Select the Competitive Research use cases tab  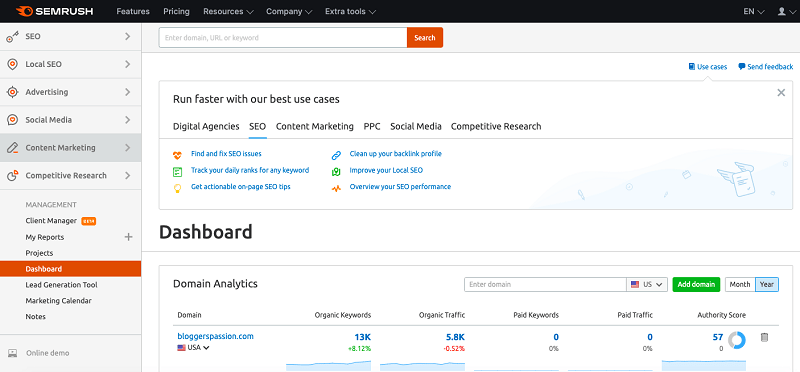click(x=496, y=127)
